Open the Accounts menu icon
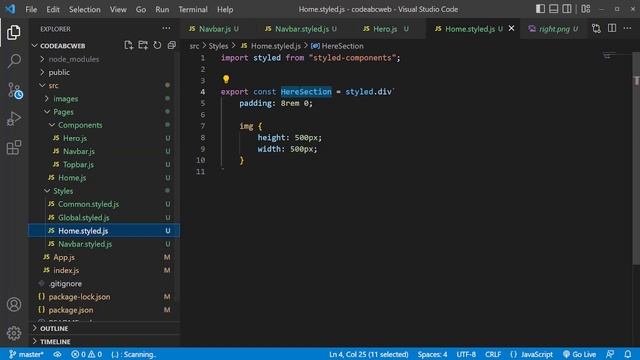The image size is (640, 360). [14, 304]
